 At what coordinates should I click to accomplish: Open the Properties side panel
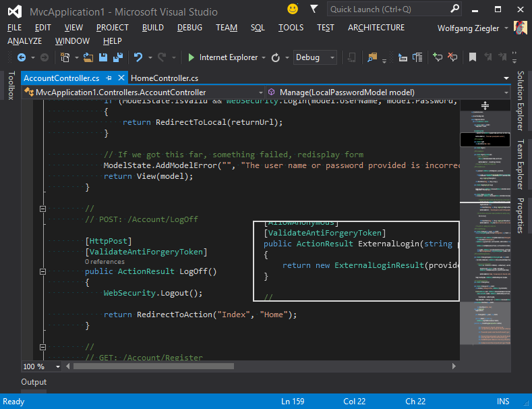pyautogui.click(x=521, y=215)
